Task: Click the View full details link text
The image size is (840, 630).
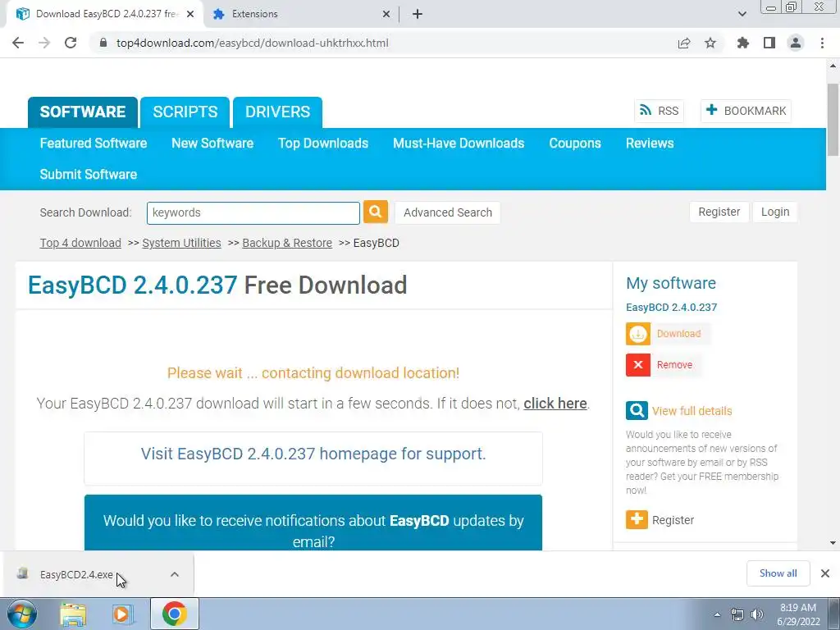Action: [x=692, y=411]
